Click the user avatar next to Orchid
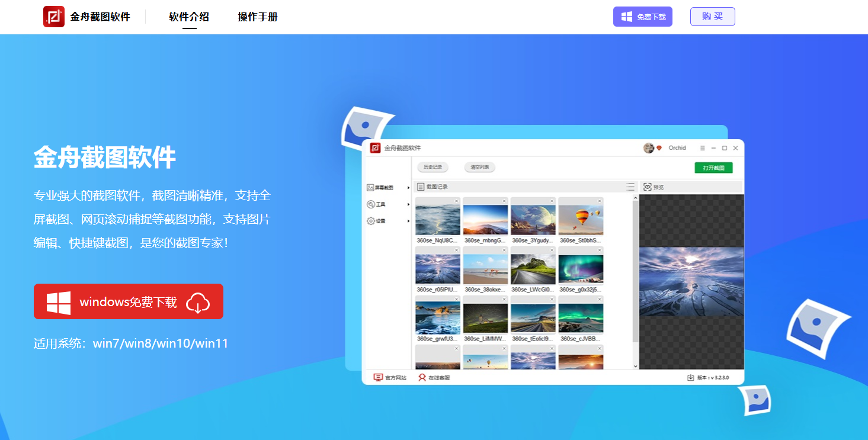This screenshot has width=868, height=440. [648, 148]
